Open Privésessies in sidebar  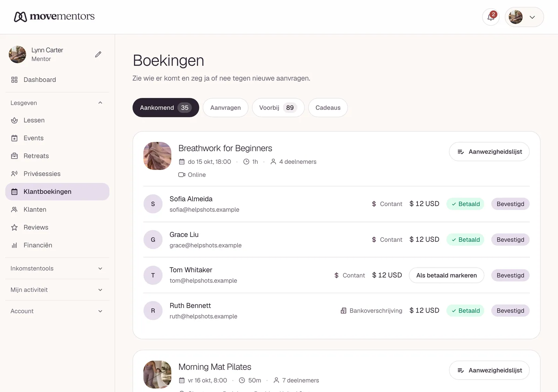57,174
